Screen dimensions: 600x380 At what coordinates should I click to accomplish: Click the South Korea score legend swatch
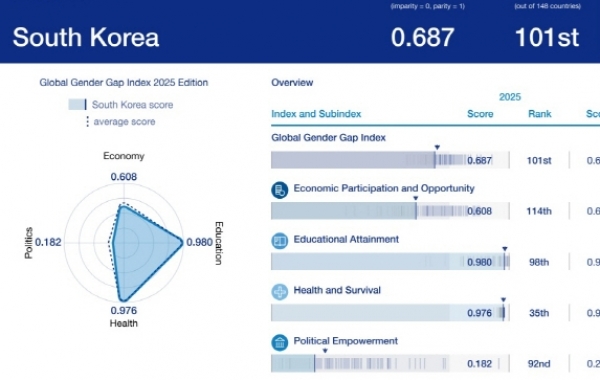(77, 104)
